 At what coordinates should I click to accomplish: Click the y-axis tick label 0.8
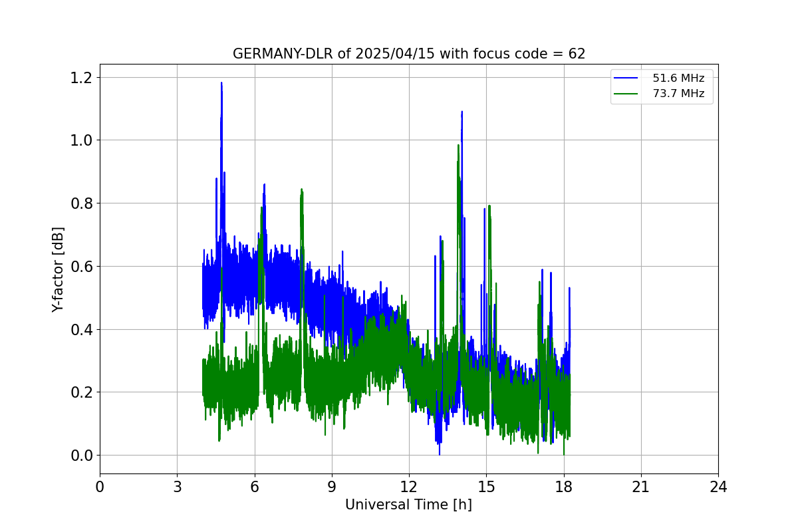(82, 203)
